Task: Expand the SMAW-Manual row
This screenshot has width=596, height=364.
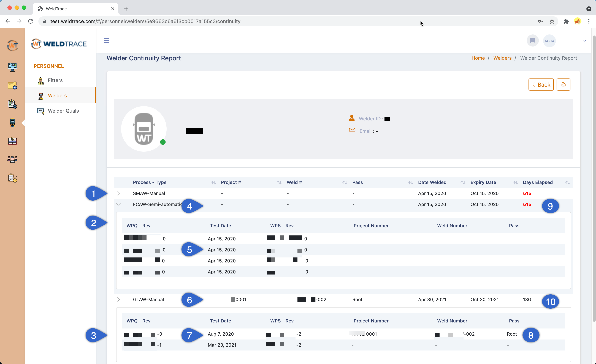Action: (x=118, y=193)
